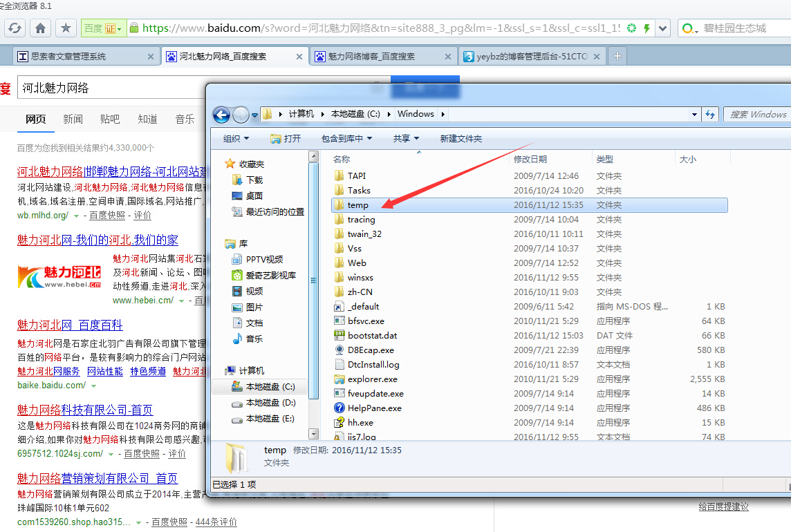Viewport: 791px width, 532px height.
Task: Click the bookmark star icon in browser
Action: coord(66,28)
